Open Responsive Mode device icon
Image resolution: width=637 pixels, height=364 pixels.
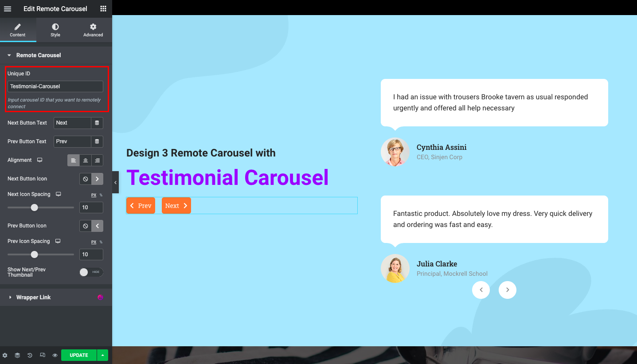point(42,355)
